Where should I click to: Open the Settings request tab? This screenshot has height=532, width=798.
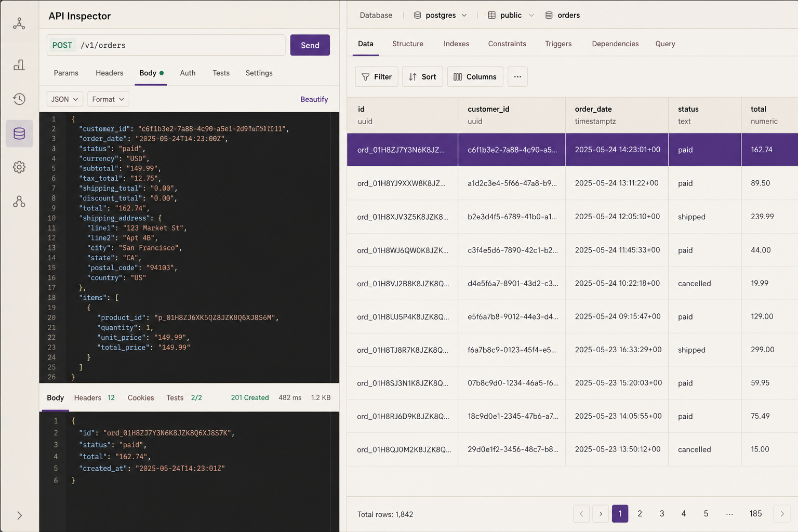(x=259, y=73)
